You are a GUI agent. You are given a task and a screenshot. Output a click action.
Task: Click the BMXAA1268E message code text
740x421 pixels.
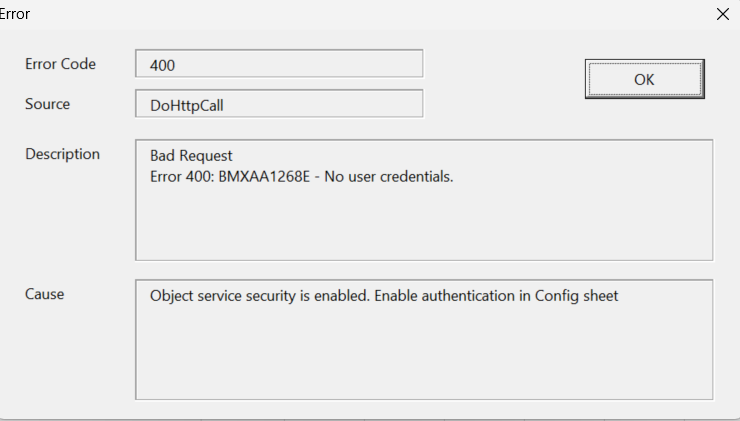[x=264, y=177]
